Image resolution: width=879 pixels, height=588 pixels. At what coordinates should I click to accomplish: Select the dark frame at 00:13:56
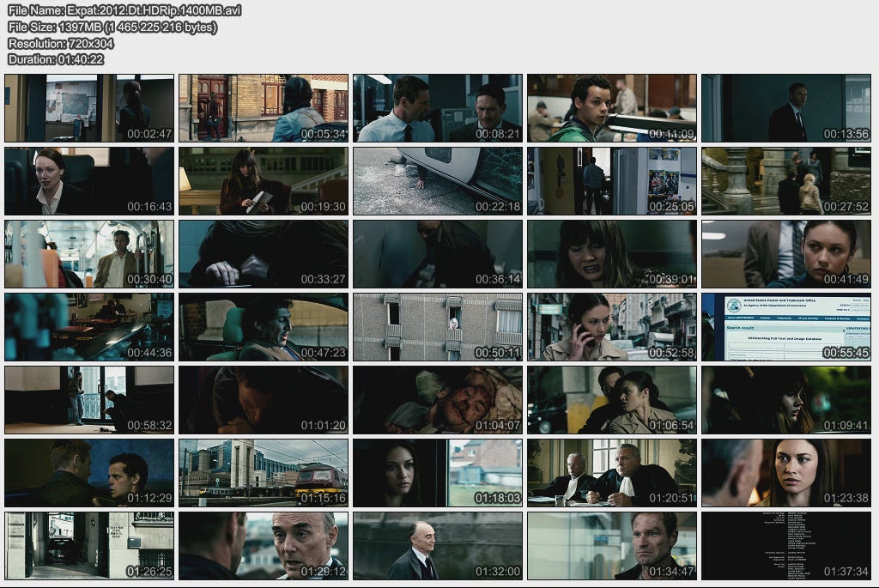[x=786, y=108]
